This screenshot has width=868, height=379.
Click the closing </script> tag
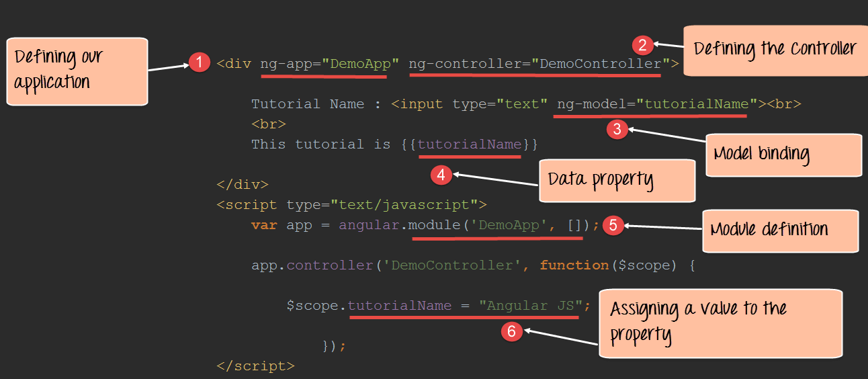pyautogui.click(x=255, y=366)
